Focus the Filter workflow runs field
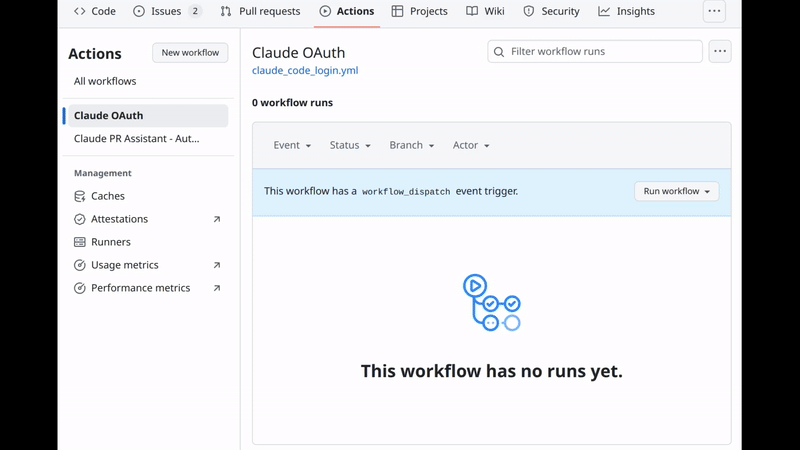 tap(595, 52)
